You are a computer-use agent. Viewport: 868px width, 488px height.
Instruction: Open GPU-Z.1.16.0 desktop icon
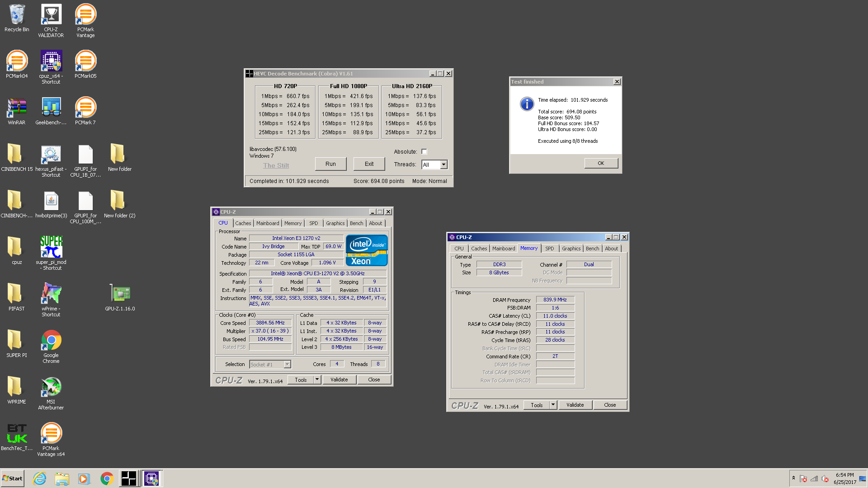point(120,297)
